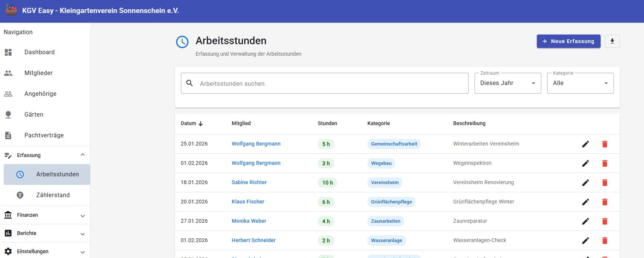The width and height of the screenshot is (644, 258).
Task: Delete the Grünflächenpflege Winter entry
Action: click(605, 202)
